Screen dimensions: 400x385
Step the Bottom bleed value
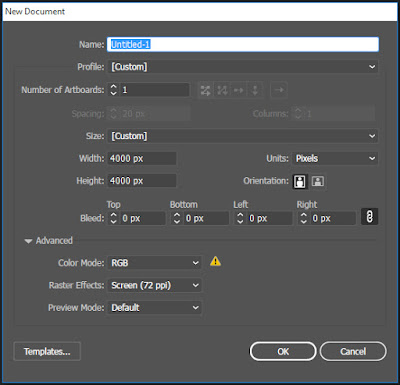[177, 218]
